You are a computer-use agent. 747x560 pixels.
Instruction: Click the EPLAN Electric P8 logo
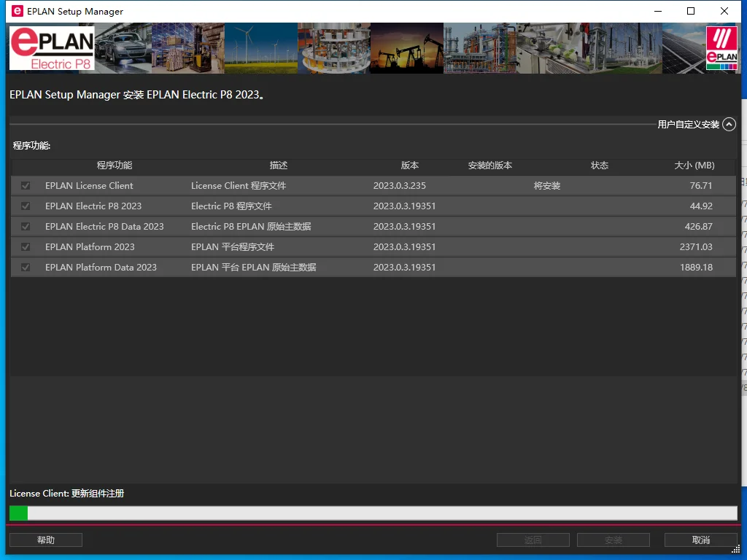52,48
